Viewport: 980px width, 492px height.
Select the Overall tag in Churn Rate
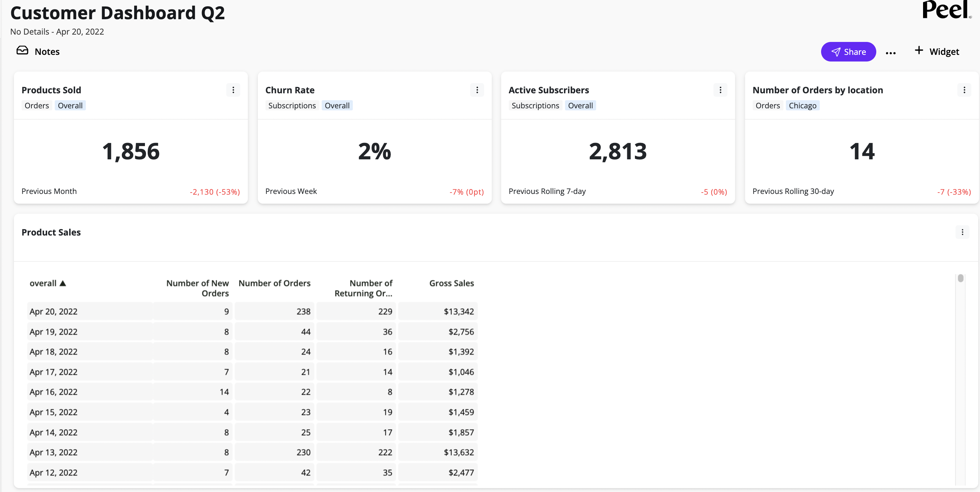click(x=337, y=106)
